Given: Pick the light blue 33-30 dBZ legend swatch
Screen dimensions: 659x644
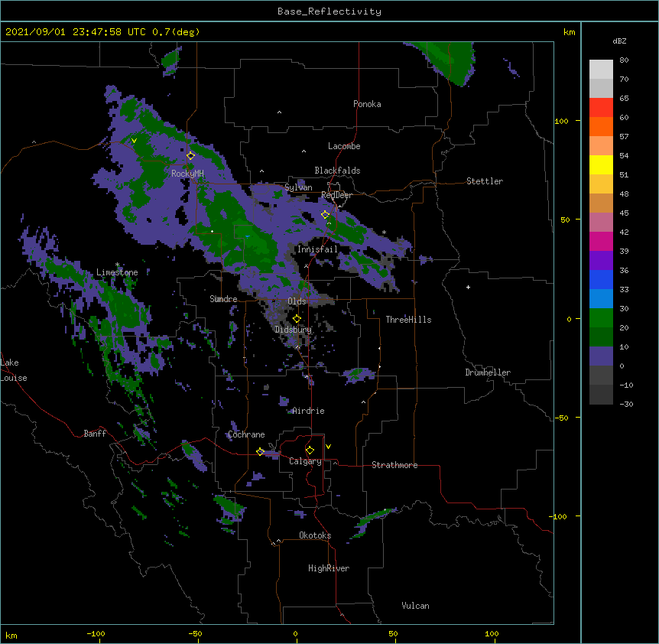Looking at the screenshot, I should coord(601,299).
